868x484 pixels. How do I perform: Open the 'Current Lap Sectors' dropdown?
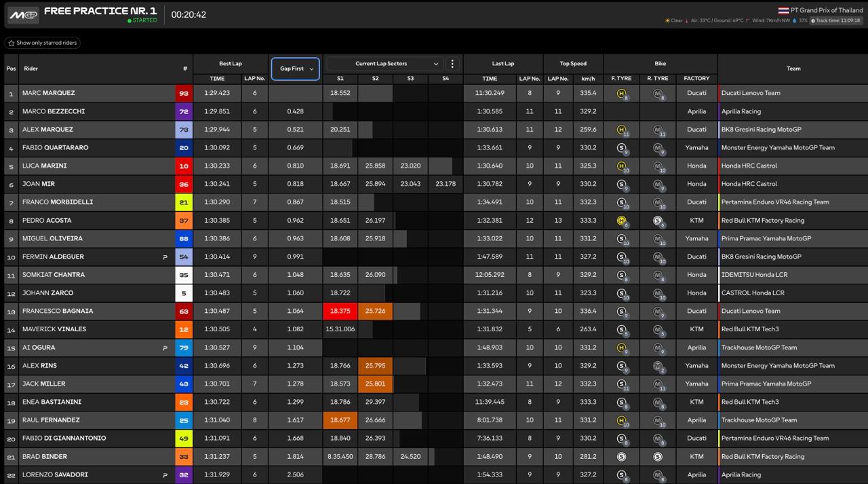(384, 64)
